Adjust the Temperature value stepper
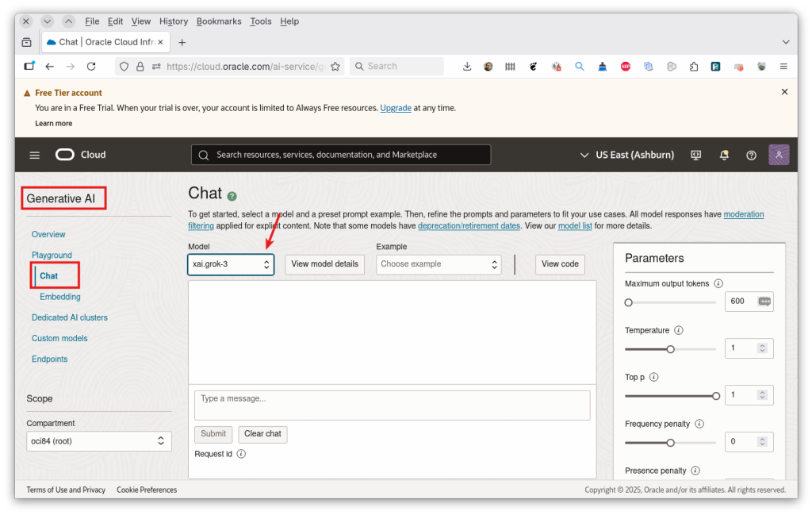The image size is (812, 515). pos(762,348)
